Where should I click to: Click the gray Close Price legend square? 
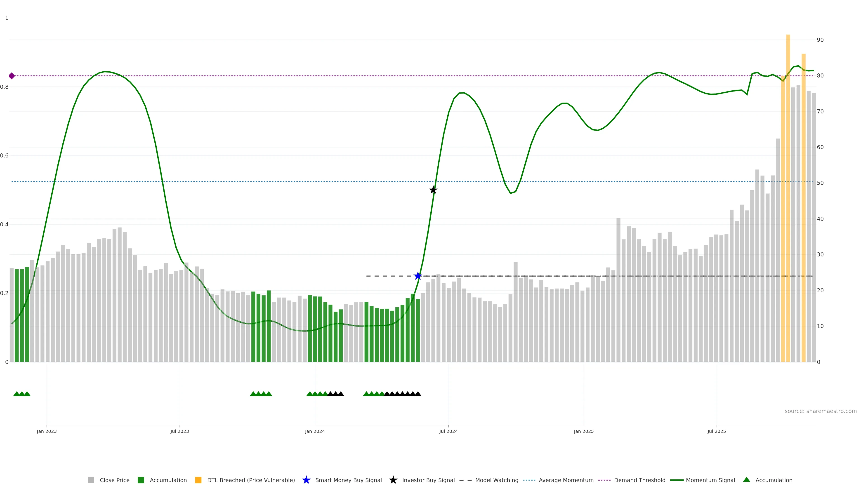click(x=91, y=480)
